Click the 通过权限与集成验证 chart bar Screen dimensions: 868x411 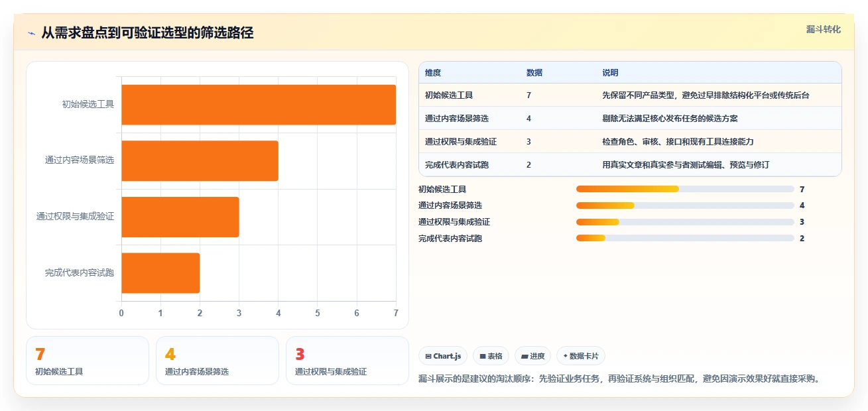point(180,217)
